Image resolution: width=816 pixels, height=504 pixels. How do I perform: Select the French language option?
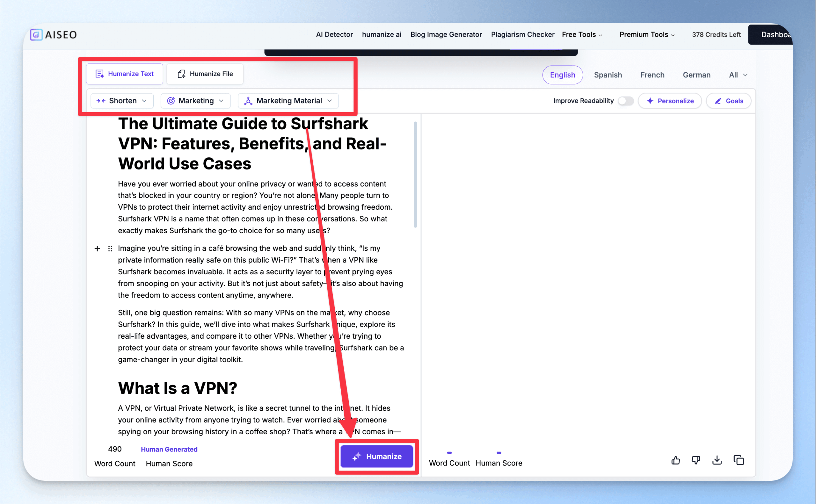652,75
